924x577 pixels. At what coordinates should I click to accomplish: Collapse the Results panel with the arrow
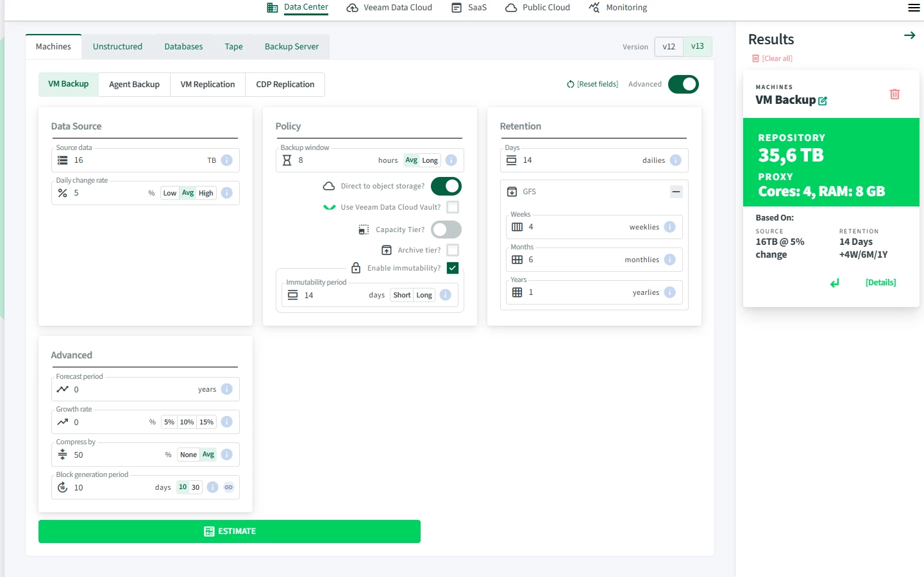[909, 35]
